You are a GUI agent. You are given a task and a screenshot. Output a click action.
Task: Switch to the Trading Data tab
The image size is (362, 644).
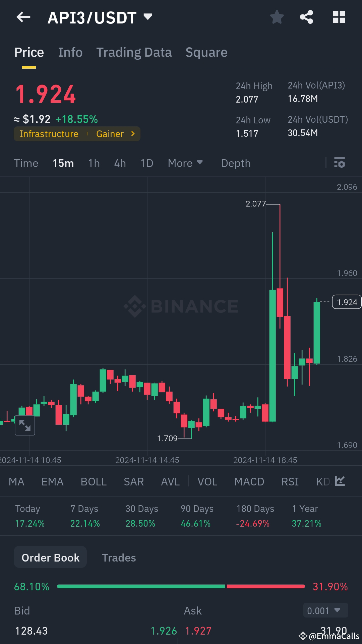tap(134, 52)
